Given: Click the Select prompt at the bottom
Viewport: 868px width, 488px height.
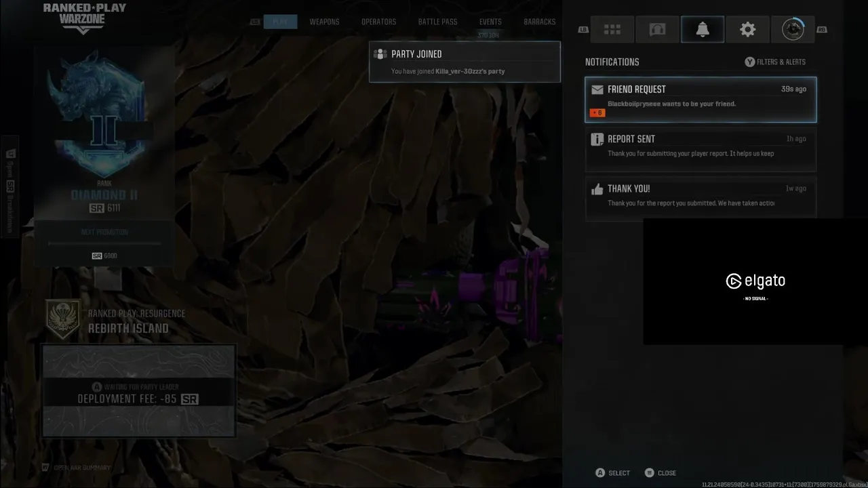Looking at the screenshot, I should coord(612,473).
